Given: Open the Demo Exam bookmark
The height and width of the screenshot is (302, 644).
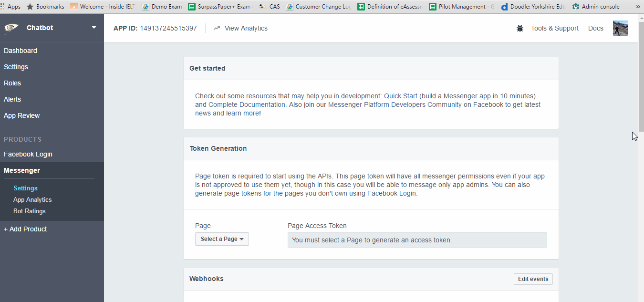Looking at the screenshot, I should pyautogui.click(x=162, y=7).
